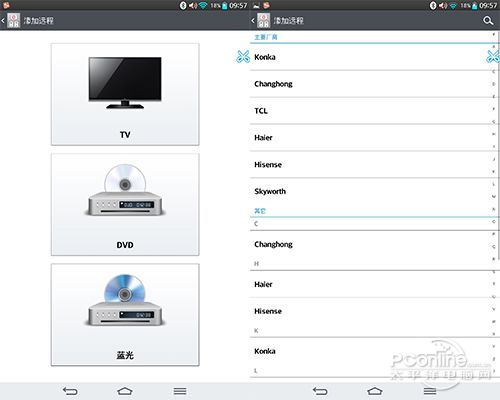Open left screen's menu navigation button
Viewport: 500px width, 400px height.
[180, 391]
